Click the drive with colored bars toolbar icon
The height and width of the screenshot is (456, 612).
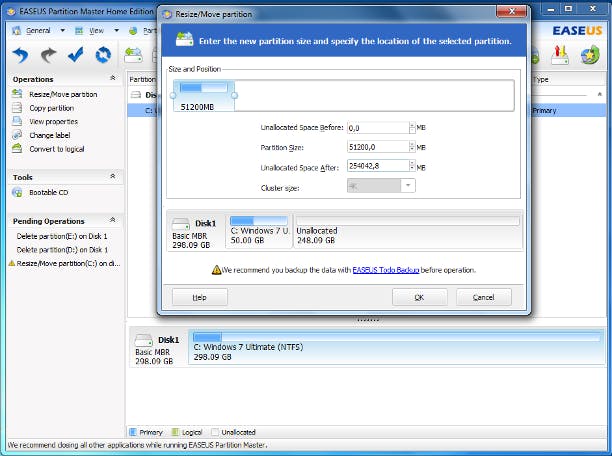[560, 55]
